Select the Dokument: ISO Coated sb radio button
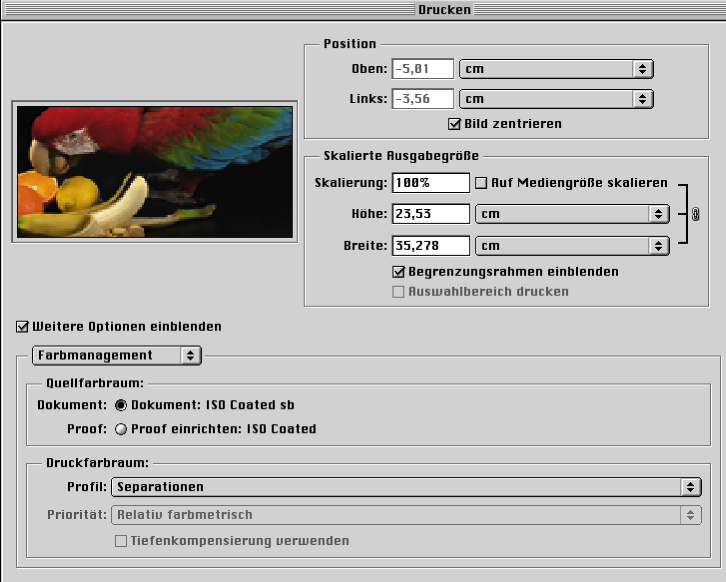 [121, 405]
